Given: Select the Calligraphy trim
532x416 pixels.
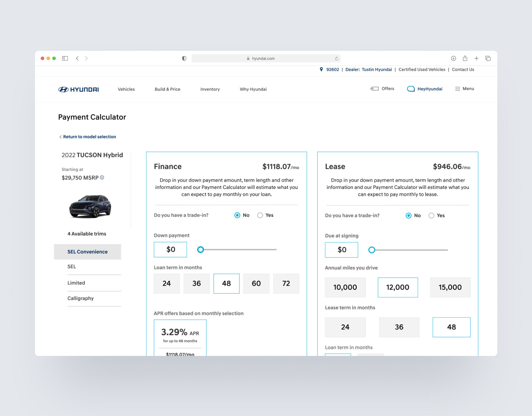Looking at the screenshot, I should coord(81,298).
